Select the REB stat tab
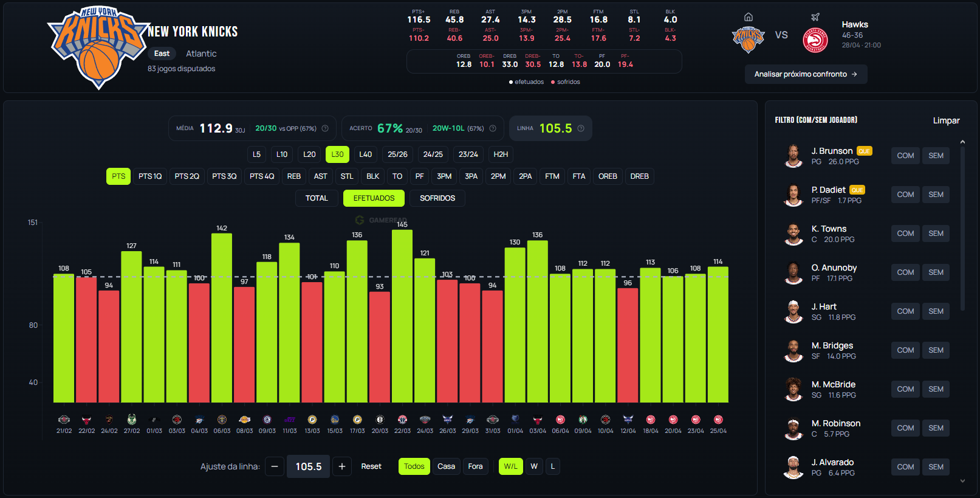980x498 pixels. point(294,176)
